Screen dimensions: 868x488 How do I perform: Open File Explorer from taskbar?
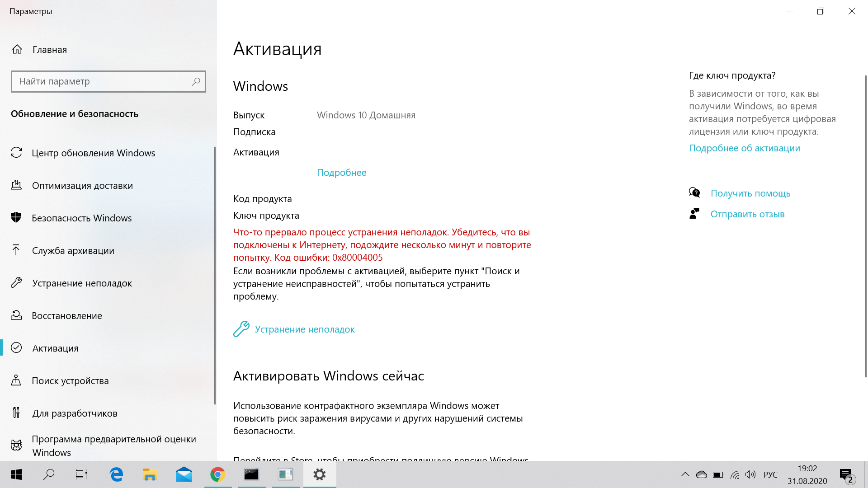pyautogui.click(x=150, y=474)
